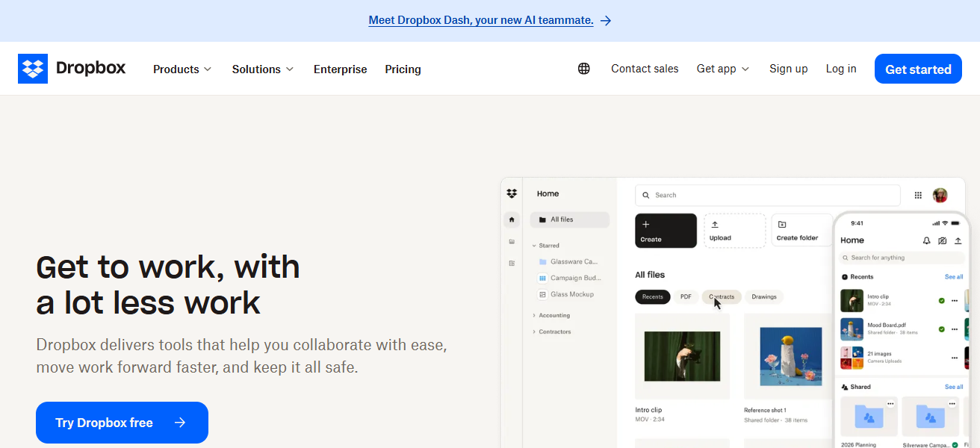Click the mockup Search field
Viewport: 980px width, 448px height.
[x=768, y=195]
